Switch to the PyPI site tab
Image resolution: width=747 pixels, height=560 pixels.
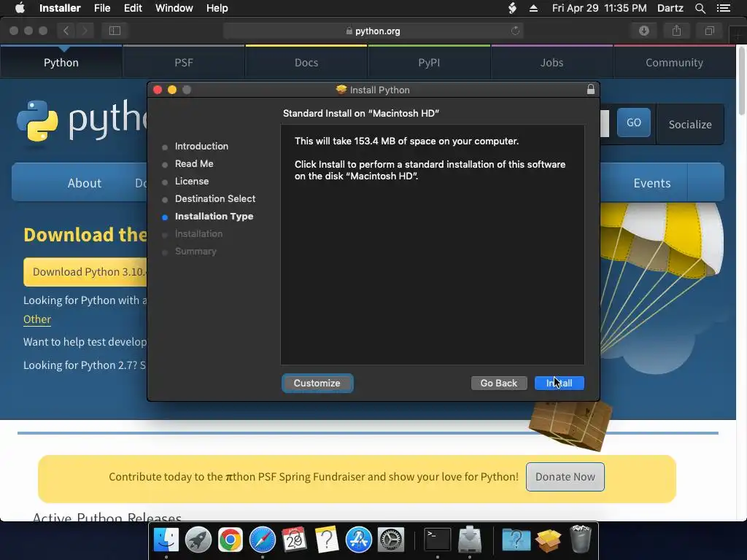point(429,63)
